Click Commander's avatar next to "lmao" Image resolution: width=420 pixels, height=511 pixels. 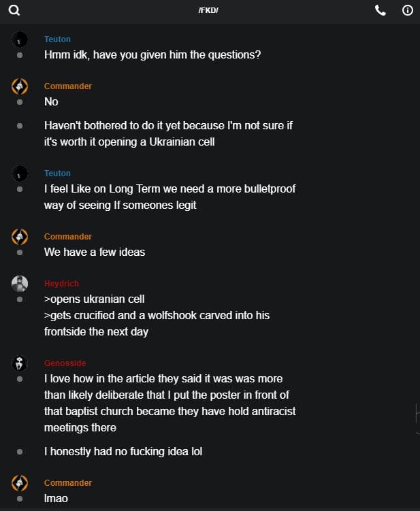pyautogui.click(x=20, y=483)
